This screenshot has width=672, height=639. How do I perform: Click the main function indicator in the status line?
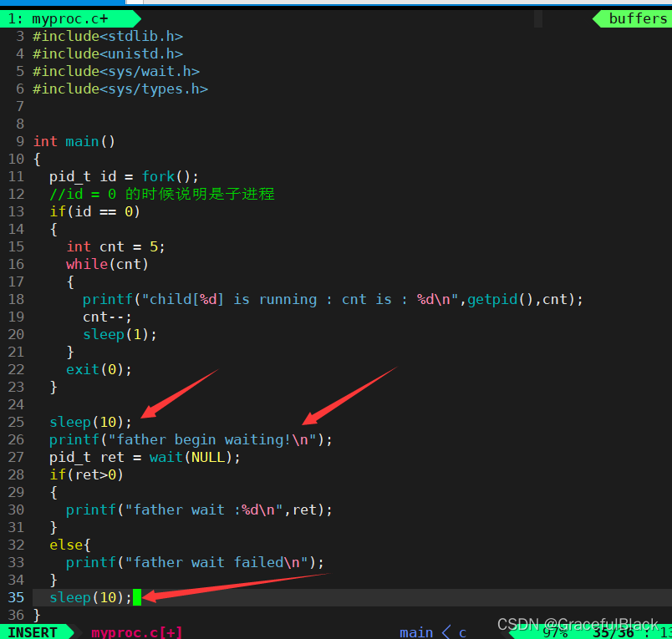(x=415, y=632)
